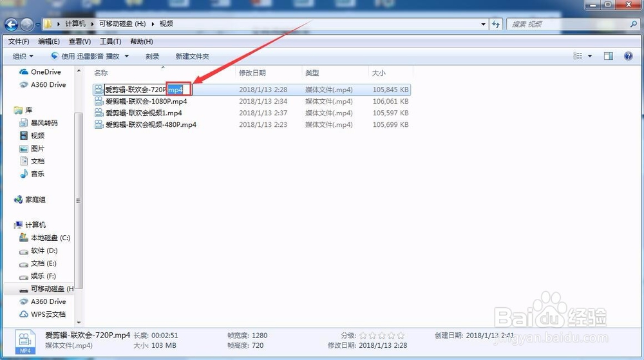Open the 文件(F) menu
Screen dimensions: 644x360
tap(19, 41)
